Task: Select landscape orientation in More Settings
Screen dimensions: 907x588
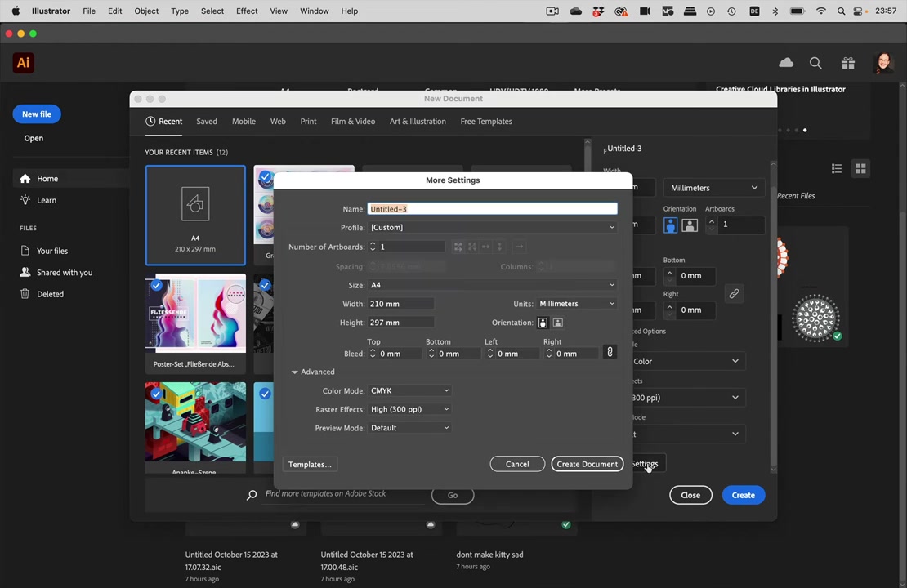Action: click(x=557, y=323)
